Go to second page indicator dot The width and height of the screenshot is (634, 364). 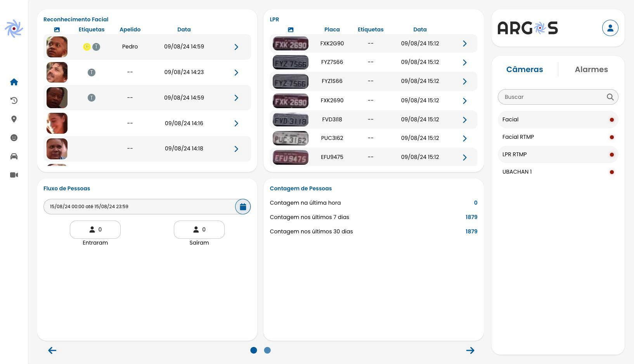267,350
